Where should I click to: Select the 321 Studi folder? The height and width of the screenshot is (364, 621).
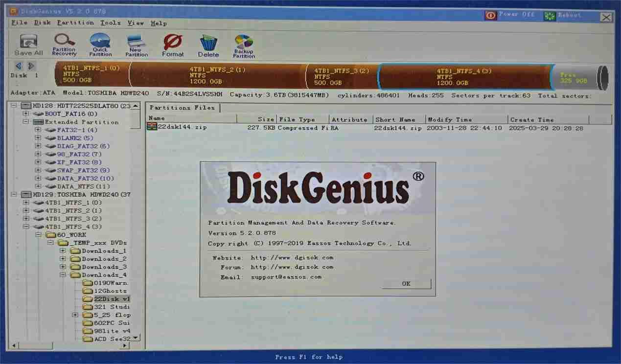click(106, 307)
